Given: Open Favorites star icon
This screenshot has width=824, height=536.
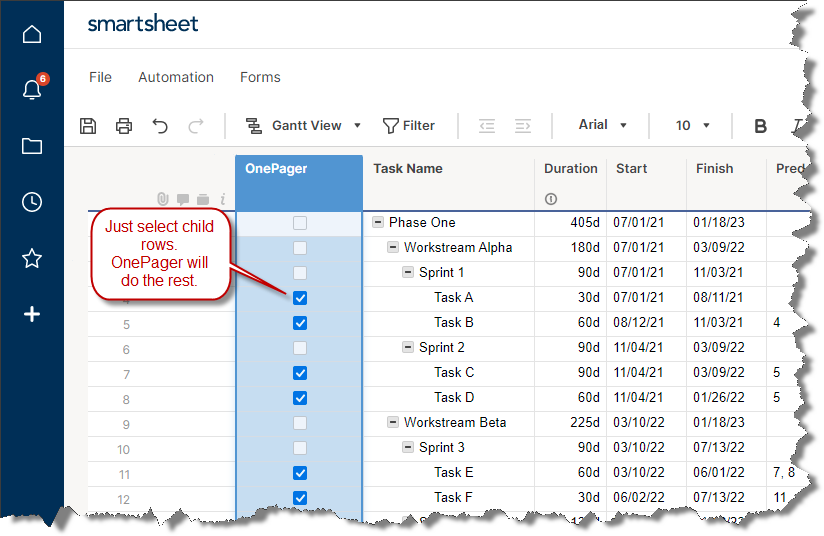Looking at the screenshot, I should 32,258.
